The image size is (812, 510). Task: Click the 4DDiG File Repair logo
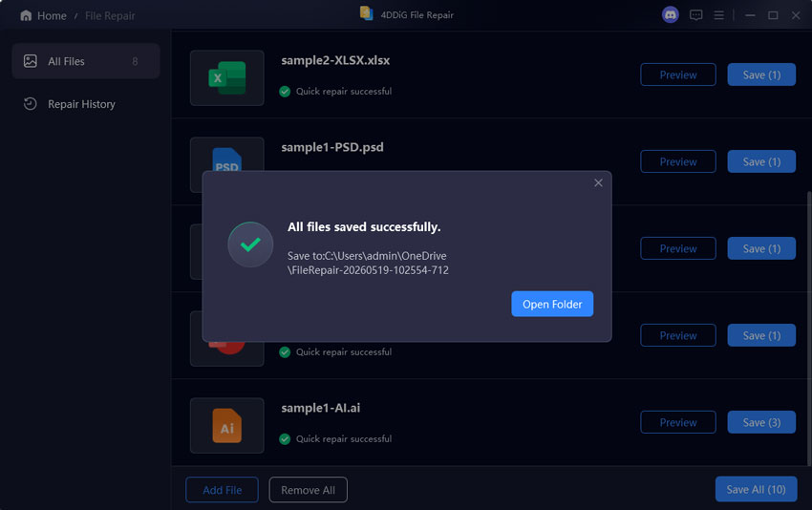(367, 13)
